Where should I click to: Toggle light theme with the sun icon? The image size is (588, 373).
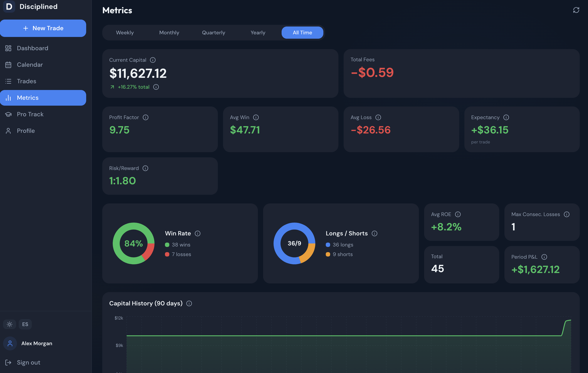pos(10,324)
